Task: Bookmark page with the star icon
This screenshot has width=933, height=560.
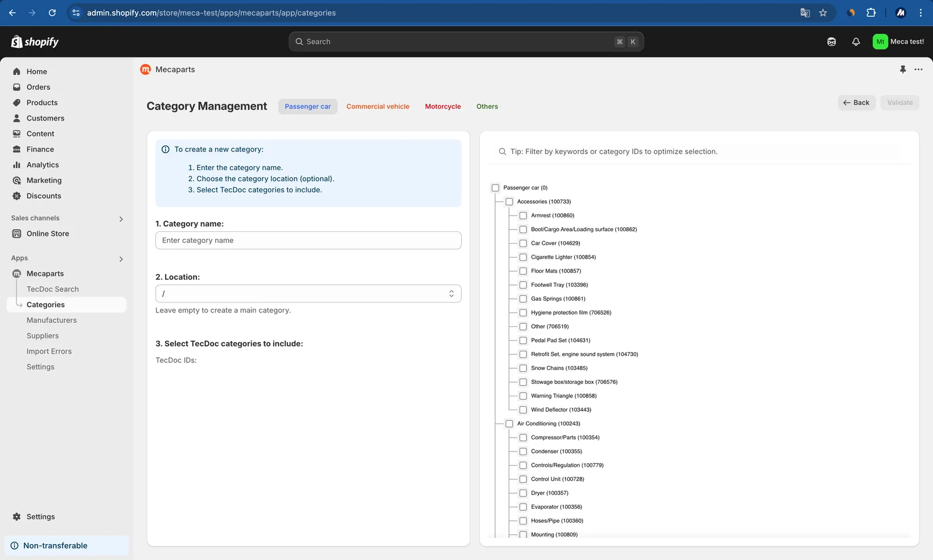Action: 823,13
